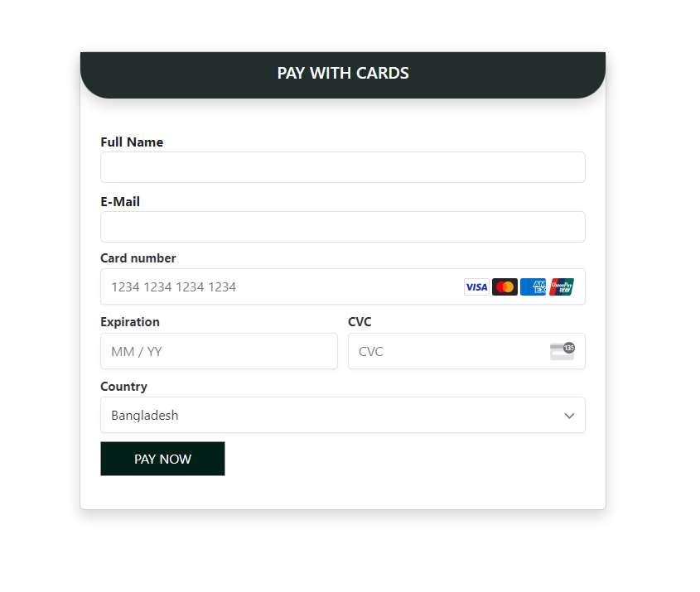700x592 pixels.
Task: Click the Full Name label
Action: pyautogui.click(x=132, y=142)
